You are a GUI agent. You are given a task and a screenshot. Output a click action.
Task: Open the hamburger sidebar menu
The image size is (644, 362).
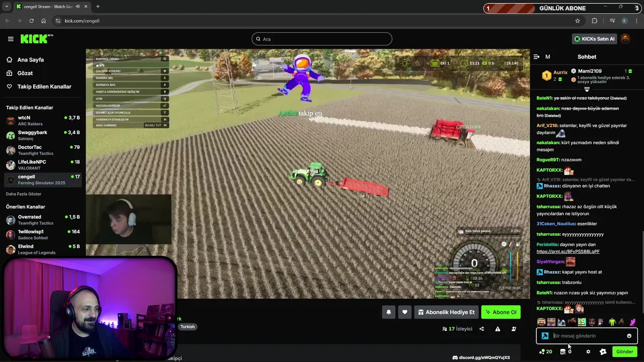coord(11,39)
